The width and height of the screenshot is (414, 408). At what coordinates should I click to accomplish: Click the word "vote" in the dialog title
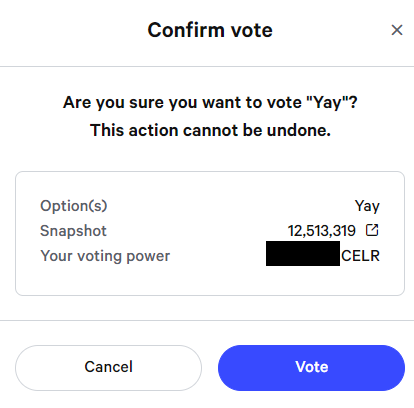pyautogui.click(x=252, y=30)
